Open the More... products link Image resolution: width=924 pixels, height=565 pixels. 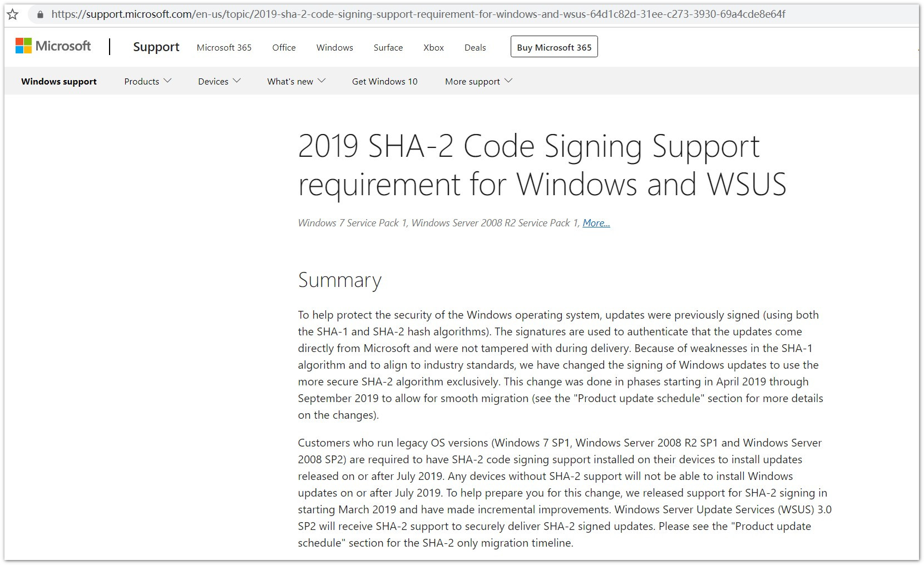click(x=596, y=223)
